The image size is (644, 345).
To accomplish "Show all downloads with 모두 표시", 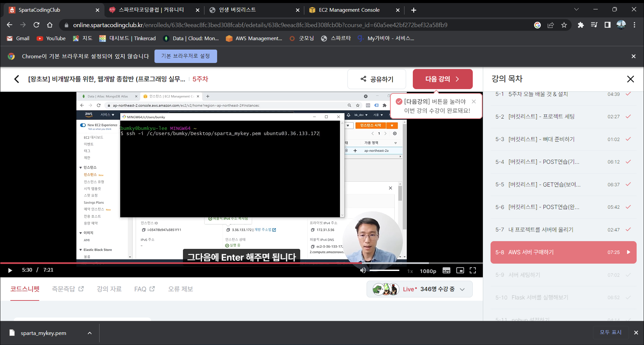I will [610, 332].
